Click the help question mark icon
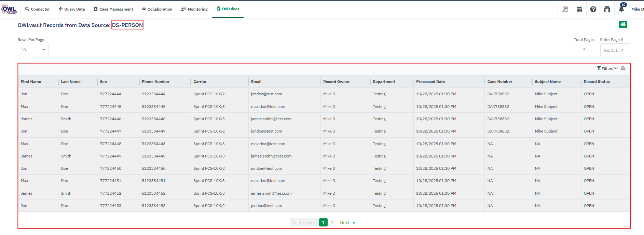The image size is (644, 235). [593, 9]
